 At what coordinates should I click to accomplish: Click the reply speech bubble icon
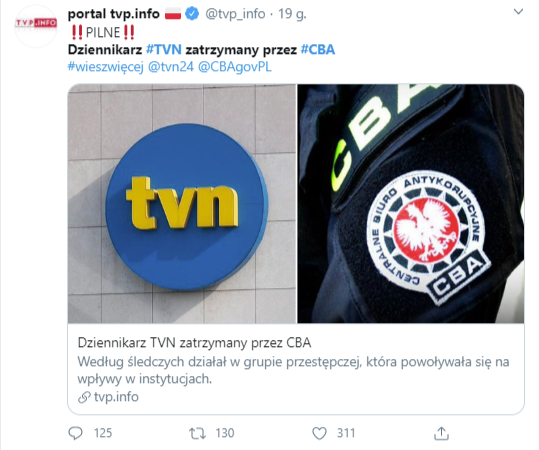click(75, 433)
